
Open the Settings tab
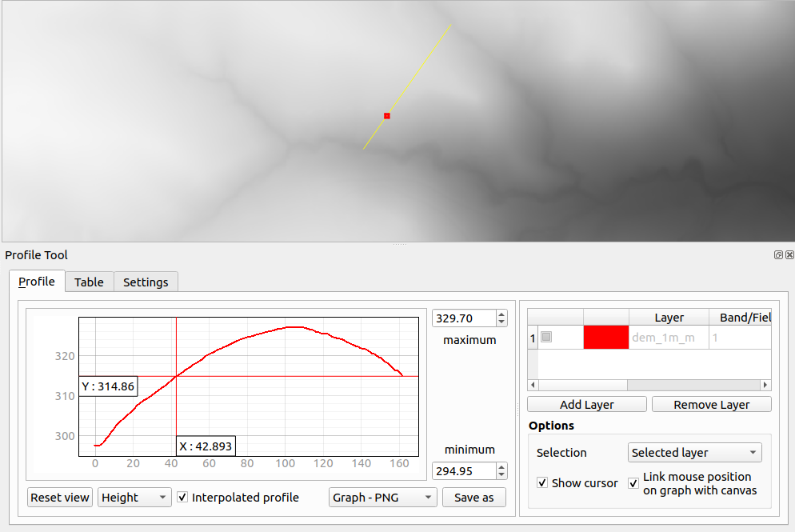[146, 282]
